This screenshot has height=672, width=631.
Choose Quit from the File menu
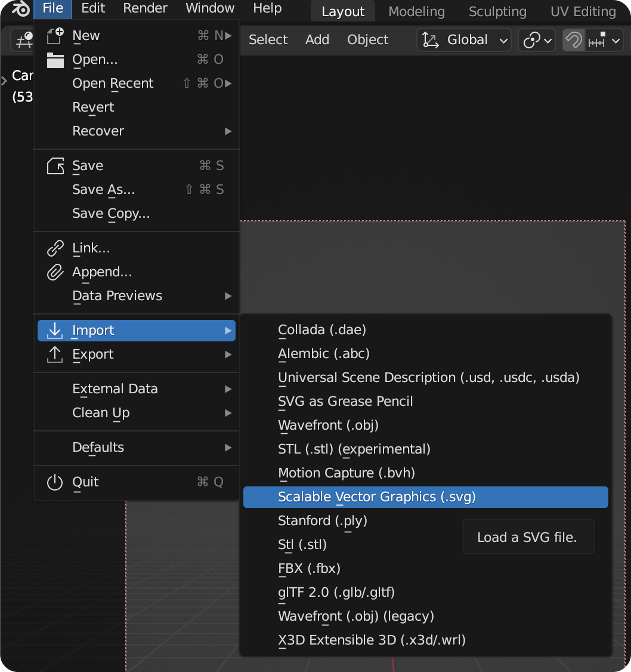pyautogui.click(x=137, y=482)
